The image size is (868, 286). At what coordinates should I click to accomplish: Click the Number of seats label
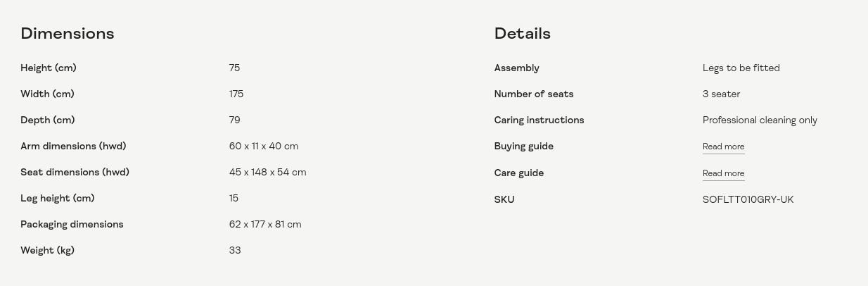click(533, 94)
